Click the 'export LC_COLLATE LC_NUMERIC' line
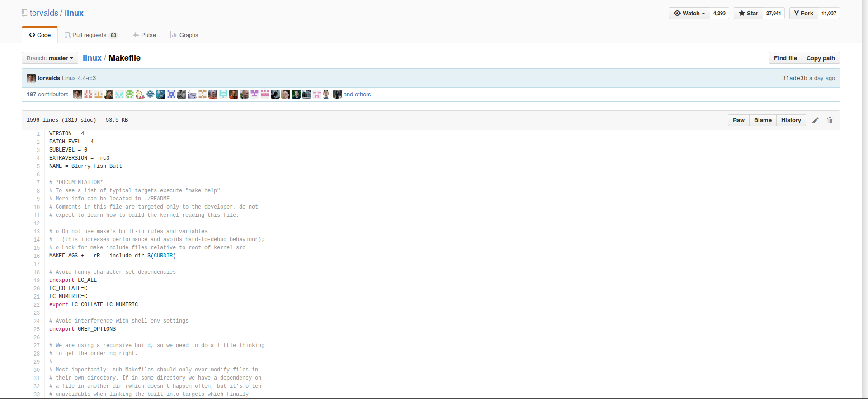Image resolution: width=868 pixels, height=399 pixels. pos(94,304)
